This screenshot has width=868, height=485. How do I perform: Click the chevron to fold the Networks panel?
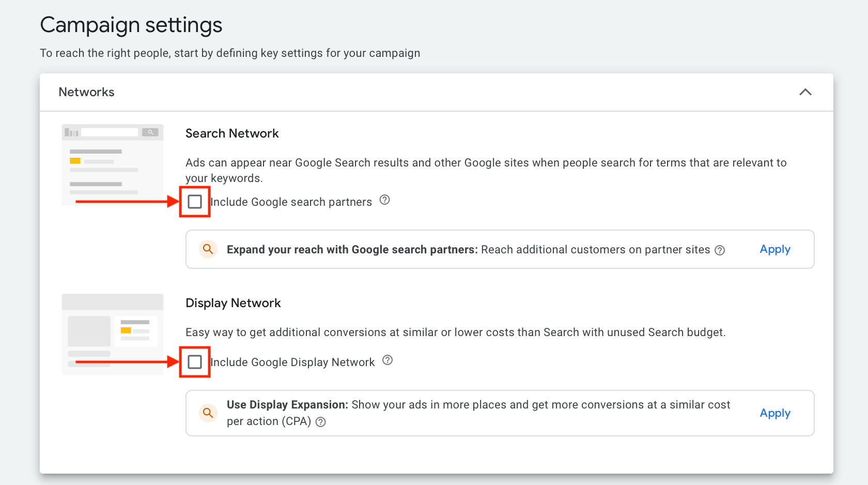[805, 92]
